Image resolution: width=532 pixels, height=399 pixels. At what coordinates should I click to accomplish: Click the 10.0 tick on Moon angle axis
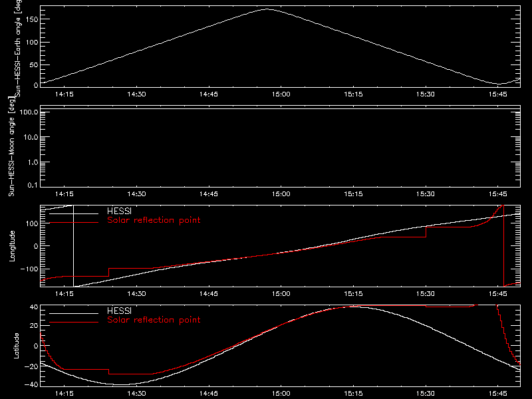(31, 137)
